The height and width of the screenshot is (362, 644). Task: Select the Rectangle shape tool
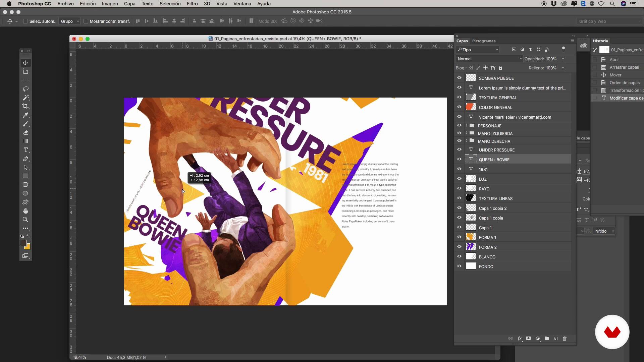tap(25, 176)
